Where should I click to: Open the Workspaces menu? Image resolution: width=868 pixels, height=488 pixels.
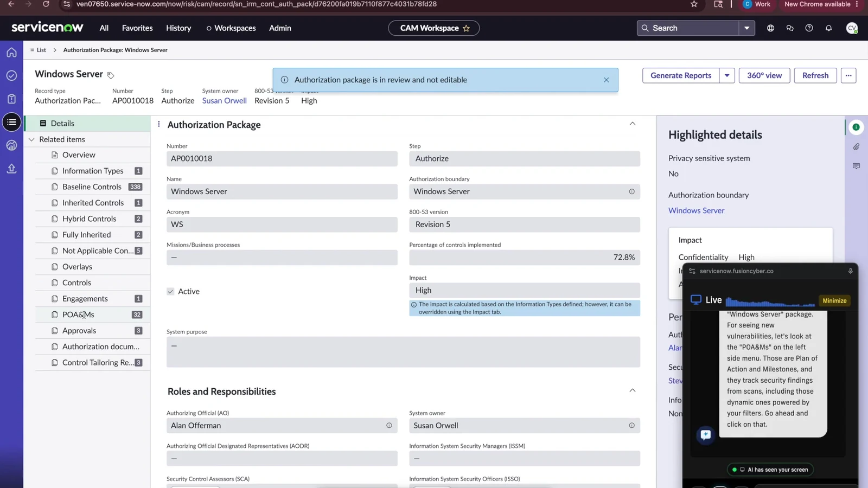[x=231, y=28]
